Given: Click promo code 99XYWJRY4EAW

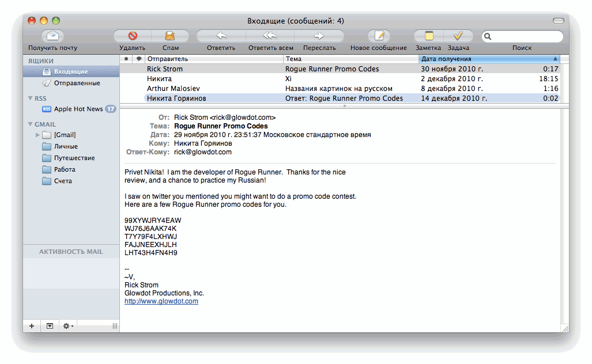Looking at the screenshot, I should (153, 220).
